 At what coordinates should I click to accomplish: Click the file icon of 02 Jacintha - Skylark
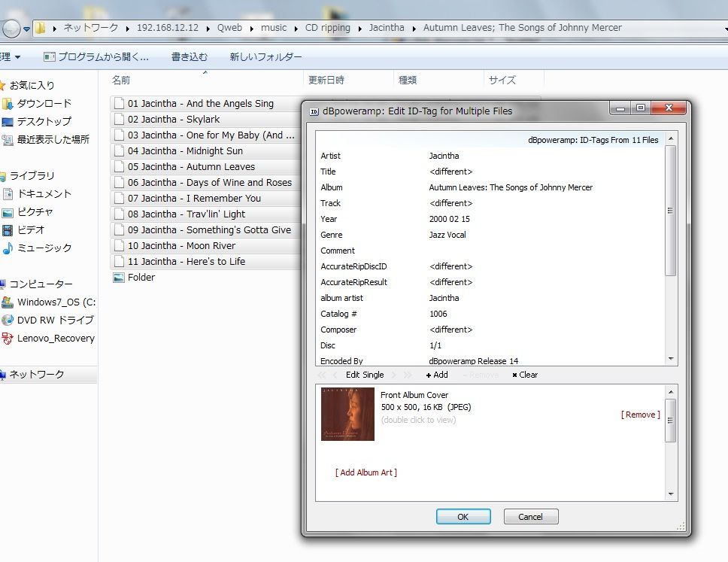coord(120,119)
